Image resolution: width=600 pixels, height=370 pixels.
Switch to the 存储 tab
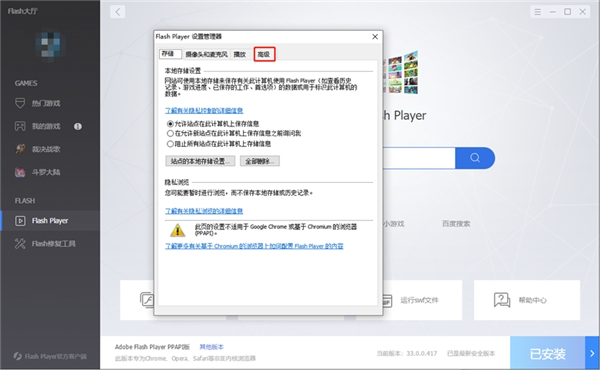point(170,54)
